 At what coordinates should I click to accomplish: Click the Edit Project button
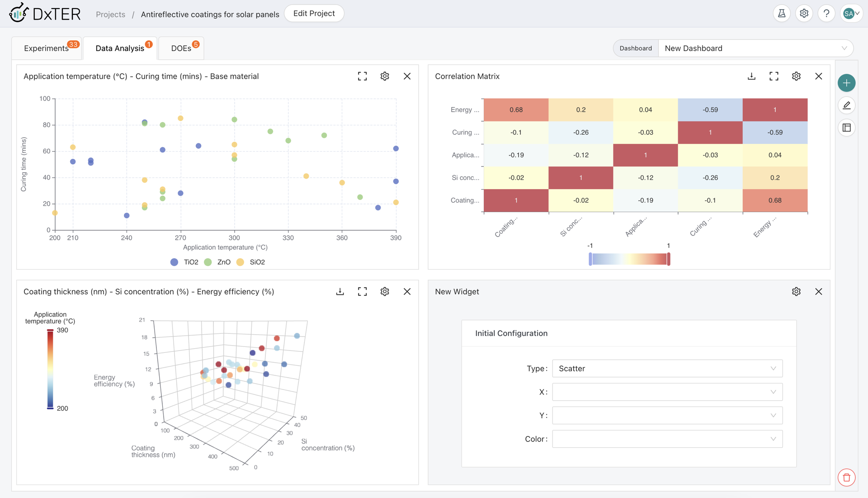point(314,14)
